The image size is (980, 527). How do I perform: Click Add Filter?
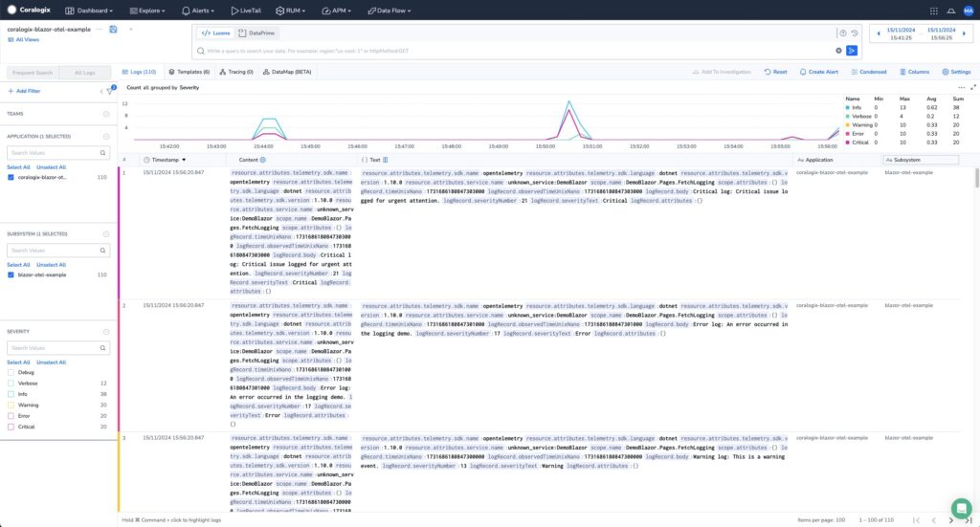(24, 91)
